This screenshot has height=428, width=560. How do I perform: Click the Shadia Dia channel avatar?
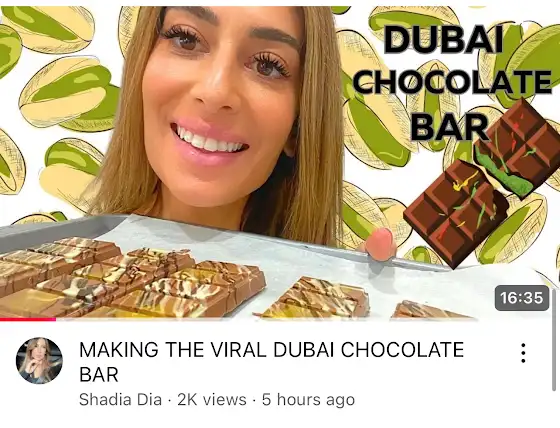click(39, 360)
